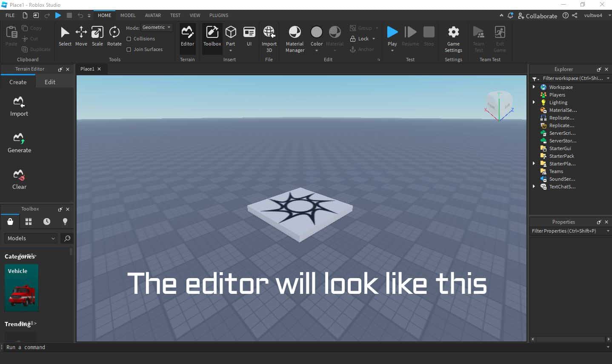Expand the Workspace tree node
This screenshot has height=364, width=612.
(x=534, y=87)
